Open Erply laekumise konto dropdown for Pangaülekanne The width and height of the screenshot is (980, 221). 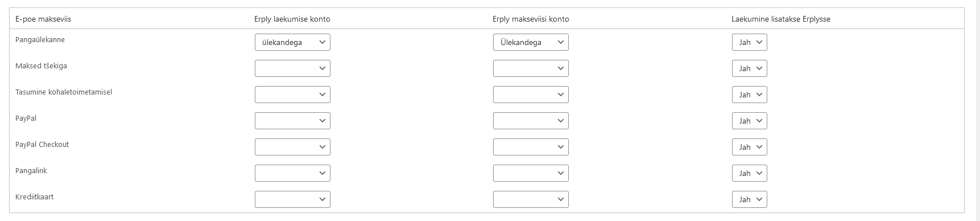click(x=292, y=42)
